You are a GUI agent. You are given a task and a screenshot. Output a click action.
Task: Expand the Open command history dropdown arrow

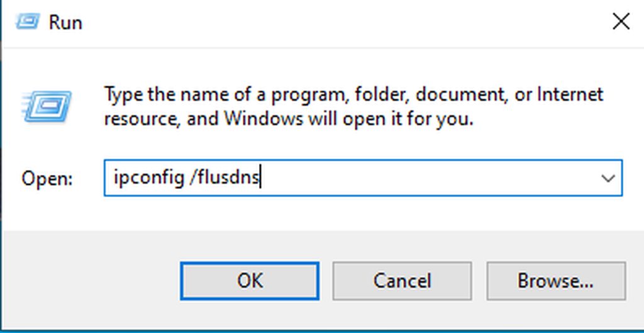(x=608, y=178)
